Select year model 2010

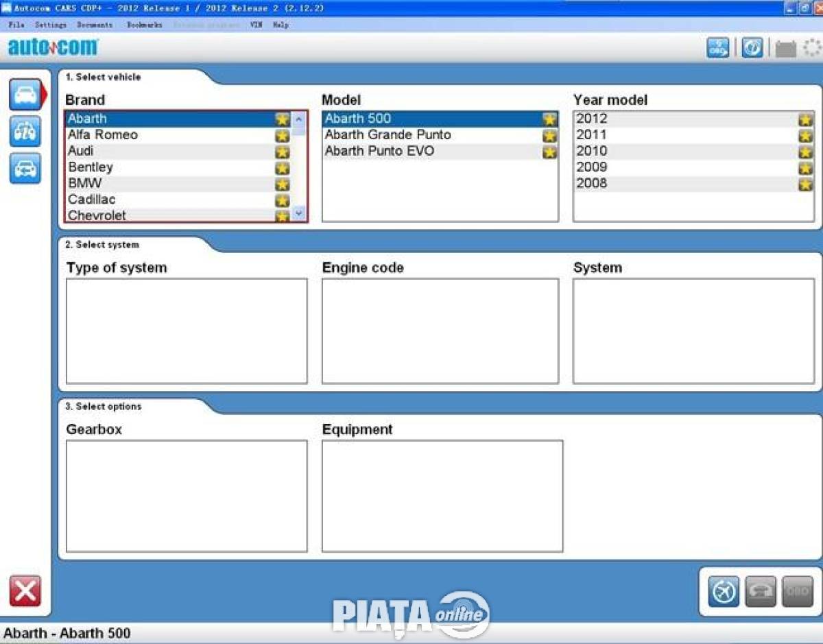[693, 151]
